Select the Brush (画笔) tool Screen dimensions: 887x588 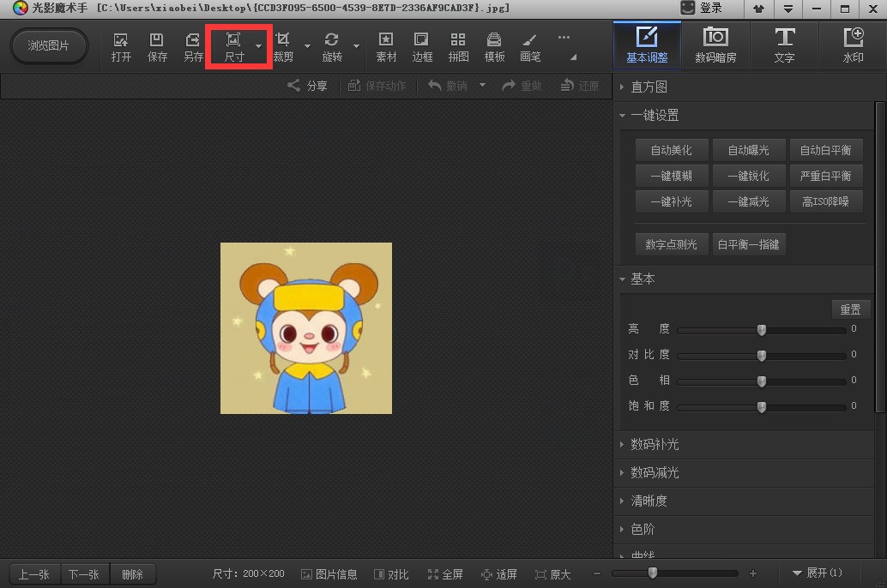click(x=530, y=46)
